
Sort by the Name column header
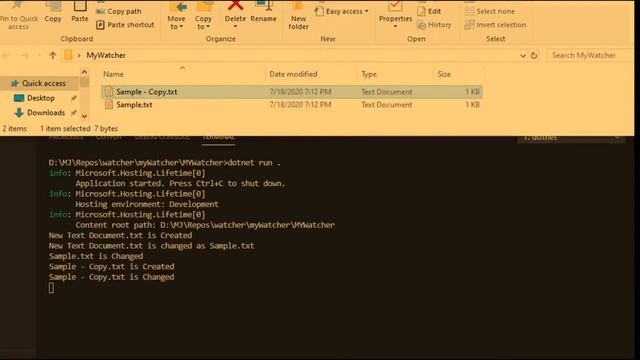tap(113, 74)
